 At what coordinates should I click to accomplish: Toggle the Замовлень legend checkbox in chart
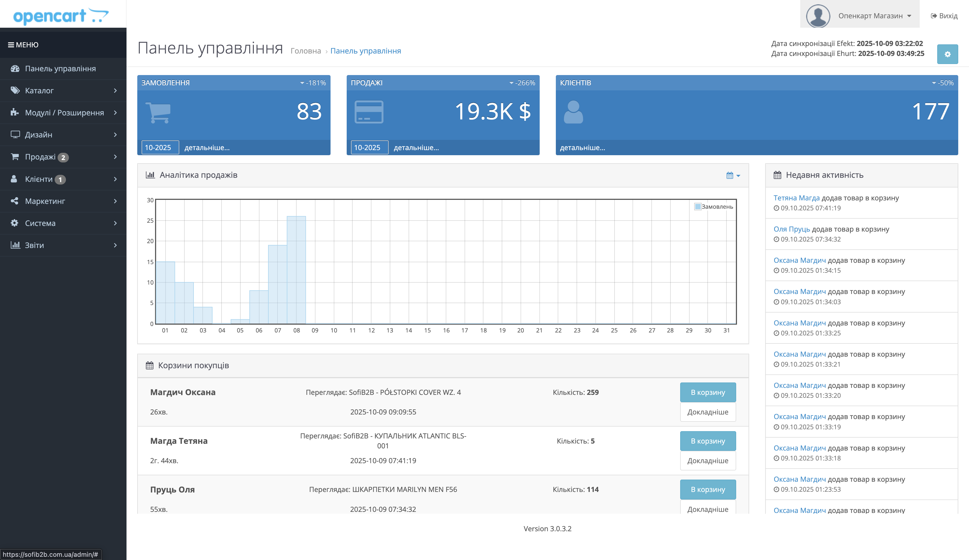697,207
